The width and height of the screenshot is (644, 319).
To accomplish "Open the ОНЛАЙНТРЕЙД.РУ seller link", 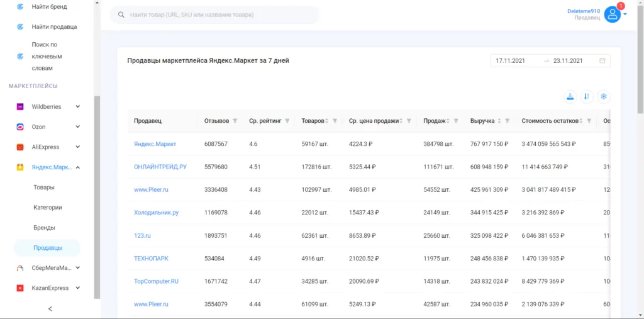I will 160,167.
